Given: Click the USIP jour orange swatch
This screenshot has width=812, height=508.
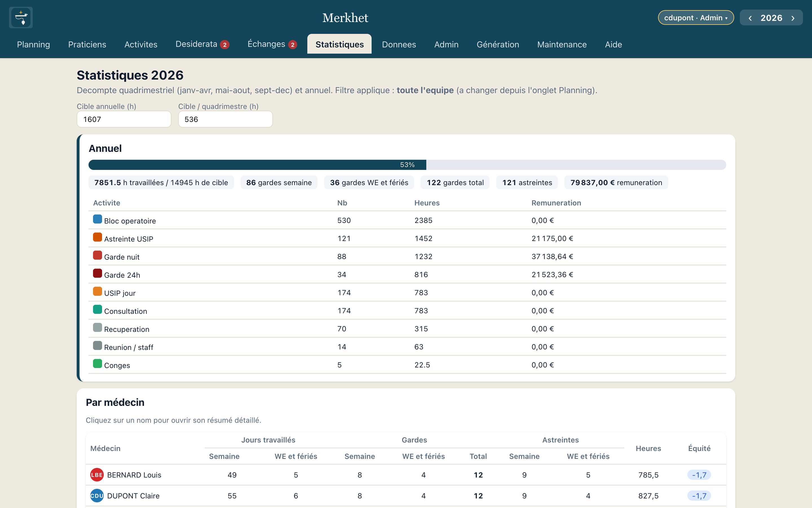Looking at the screenshot, I should (x=97, y=291).
